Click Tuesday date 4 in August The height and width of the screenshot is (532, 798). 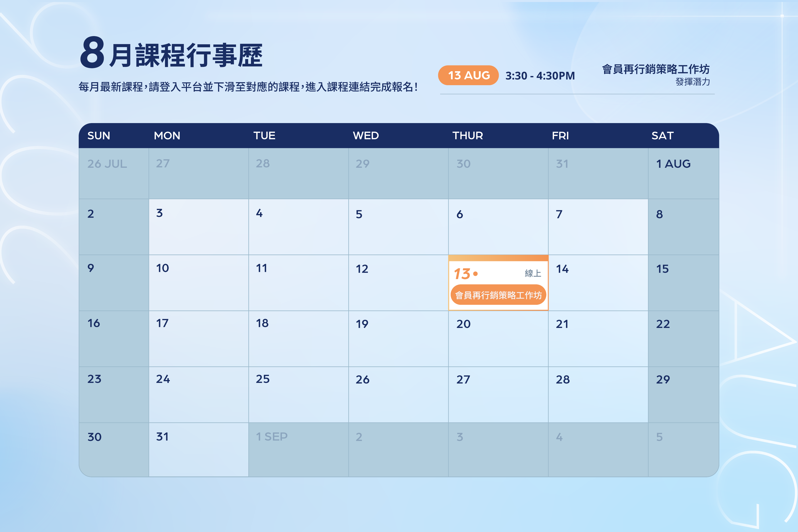259,213
